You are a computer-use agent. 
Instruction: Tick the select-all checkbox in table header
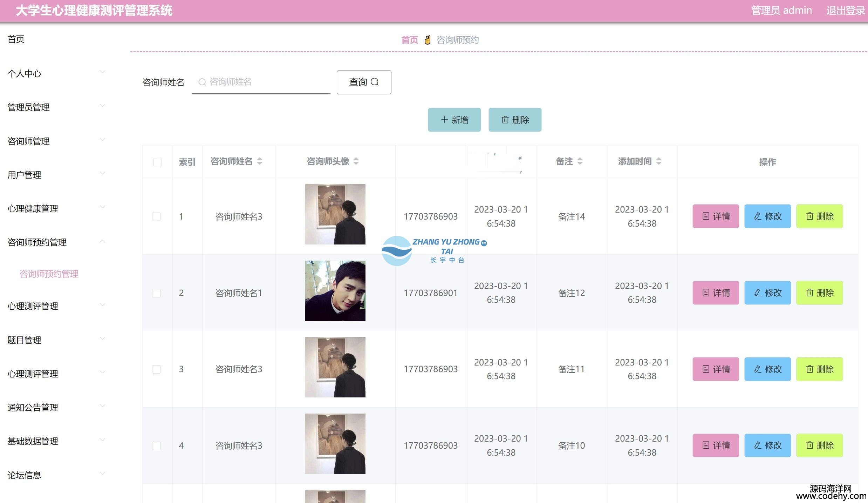coord(158,162)
